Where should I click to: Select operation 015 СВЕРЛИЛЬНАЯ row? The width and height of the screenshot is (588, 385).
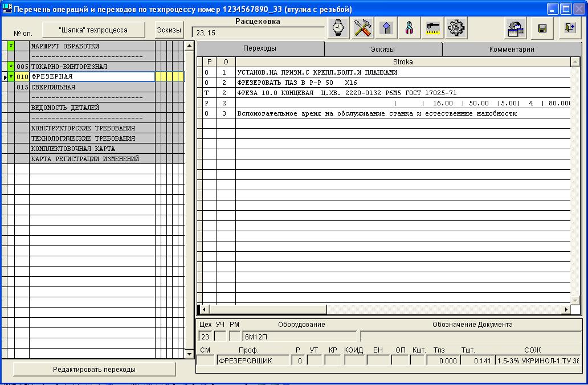pyautogui.click(x=93, y=87)
